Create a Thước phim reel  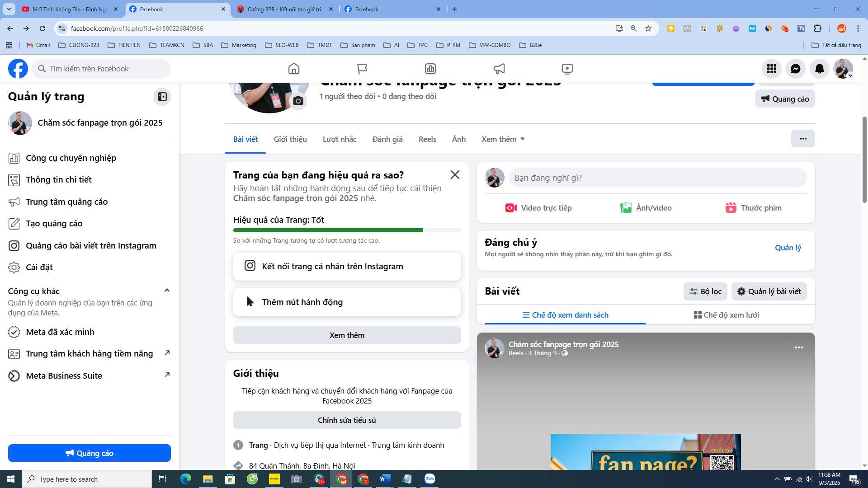point(753,208)
